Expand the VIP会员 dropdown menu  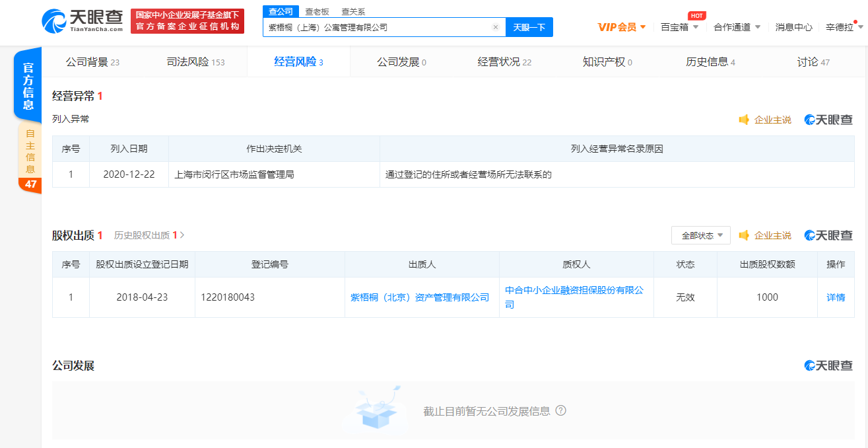(x=622, y=27)
